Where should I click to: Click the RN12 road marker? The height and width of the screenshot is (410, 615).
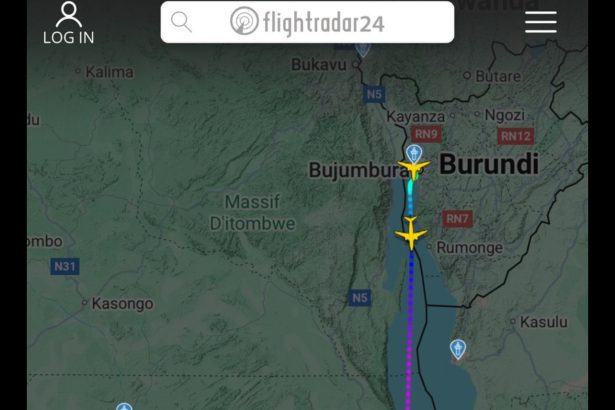pyautogui.click(x=515, y=136)
